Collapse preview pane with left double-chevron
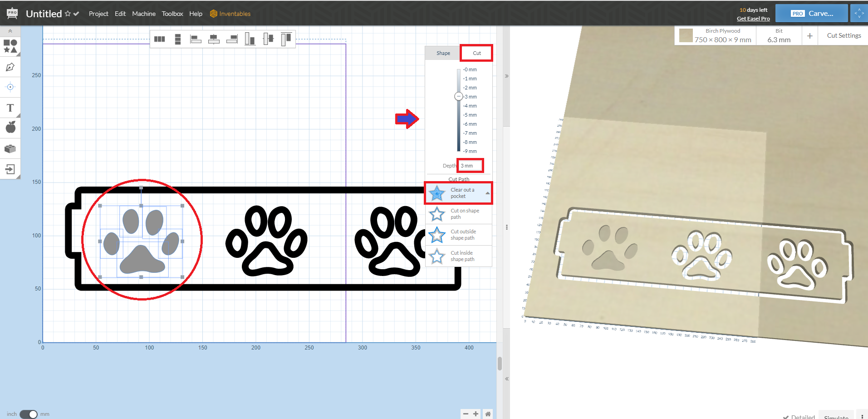This screenshot has height=419, width=868. pos(507,379)
